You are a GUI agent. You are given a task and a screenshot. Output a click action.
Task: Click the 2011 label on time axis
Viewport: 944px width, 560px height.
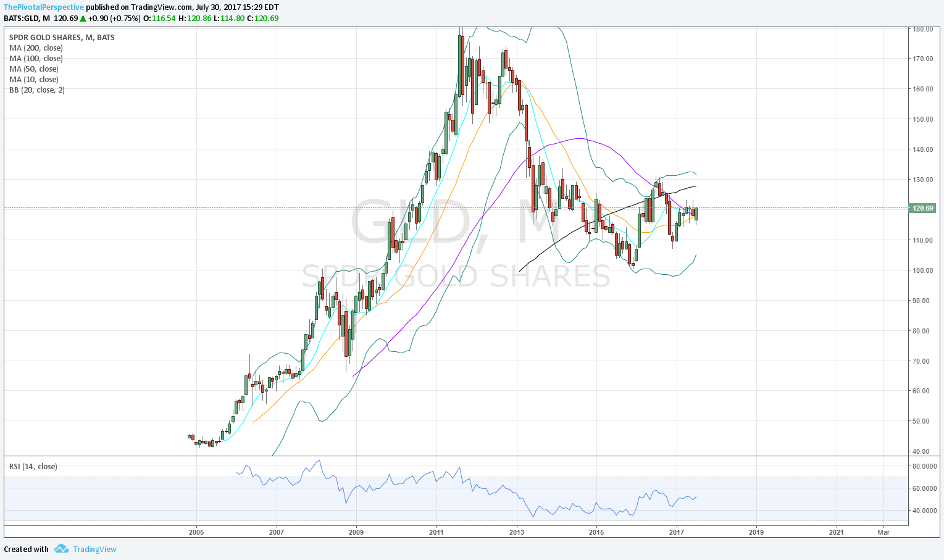436,532
